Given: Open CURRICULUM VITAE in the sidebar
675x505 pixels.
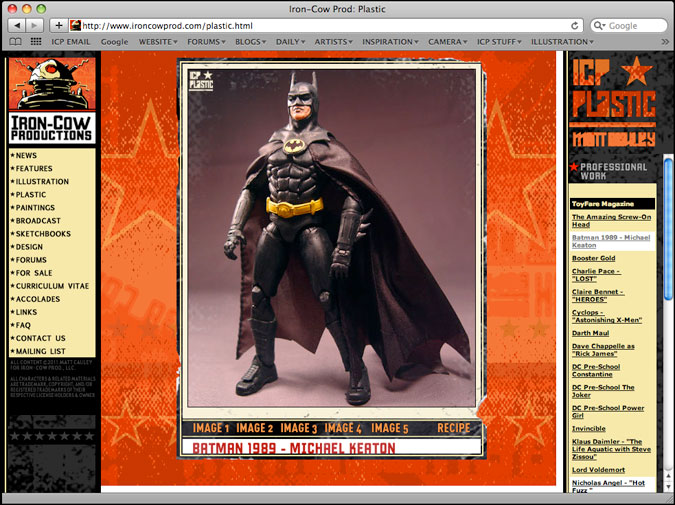Looking at the screenshot, I should (52, 286).
